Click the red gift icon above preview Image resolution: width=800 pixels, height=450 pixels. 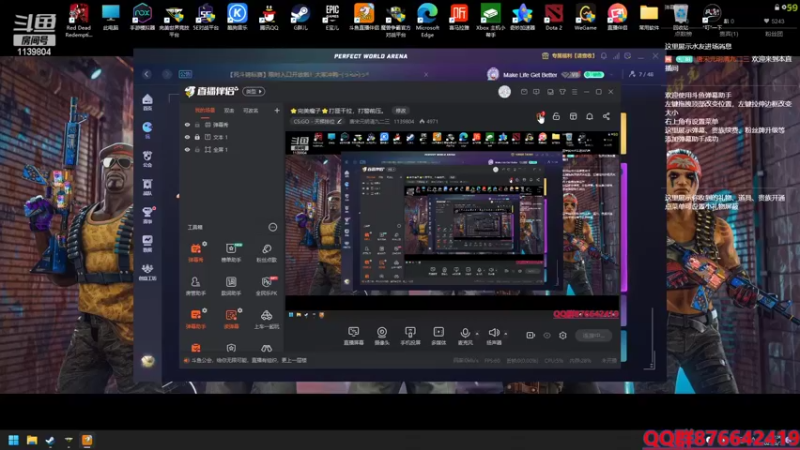540,116
